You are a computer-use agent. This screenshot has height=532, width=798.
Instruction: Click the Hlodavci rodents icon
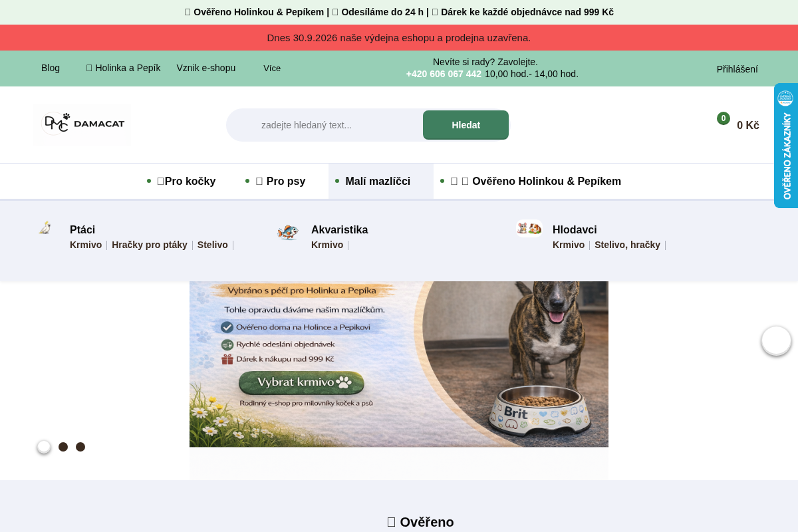529,228
